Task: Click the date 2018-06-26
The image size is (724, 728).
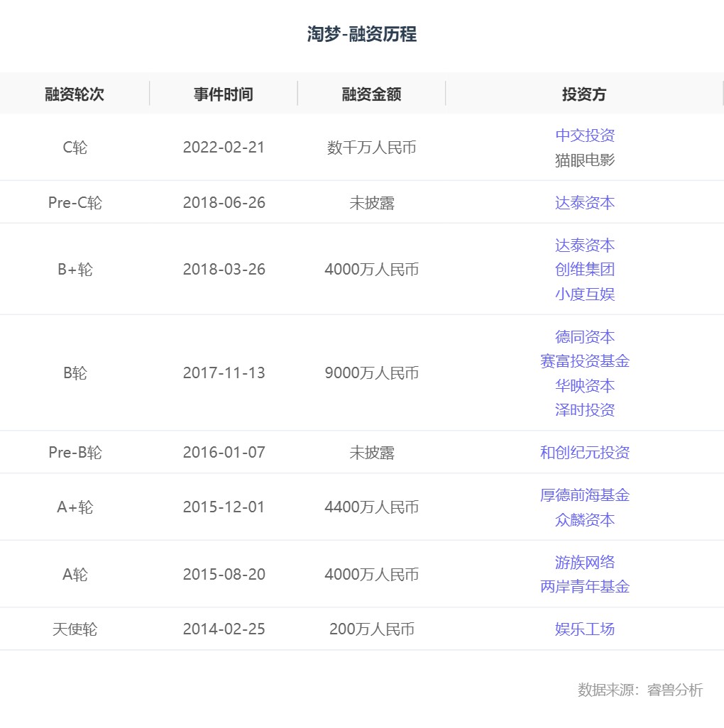Action: click(x=224, y=202)
